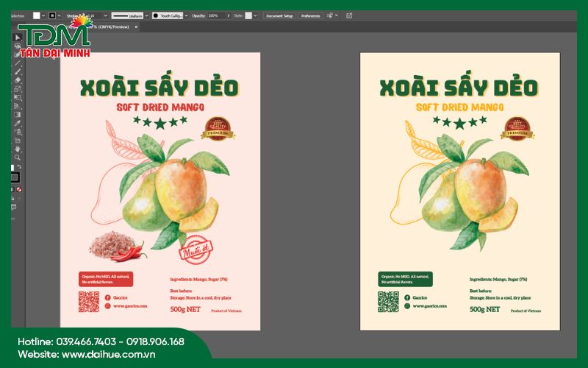
Task: Close the CMYK/Preview document tab
Action: (x=136, y=26)
